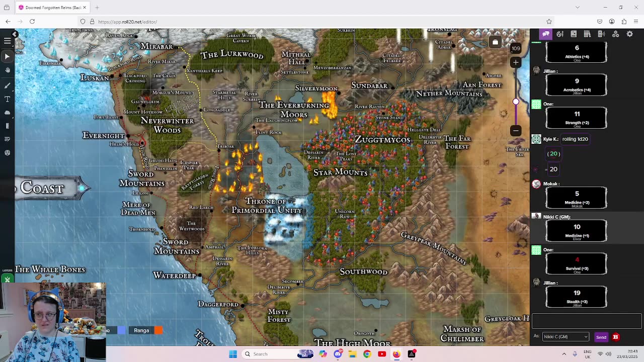Click the Ranga player name tag
Viewport: 644px width, 362px height.
pos(141,330)
